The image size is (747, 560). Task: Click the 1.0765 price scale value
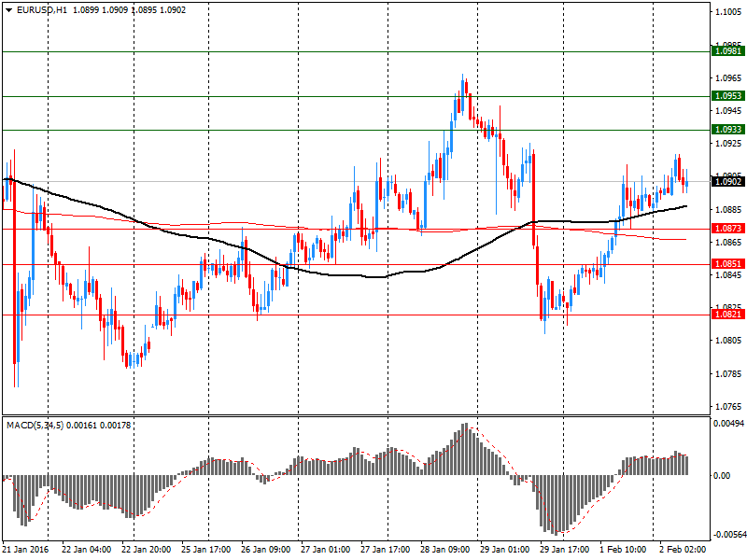click(x=728, y=407)
